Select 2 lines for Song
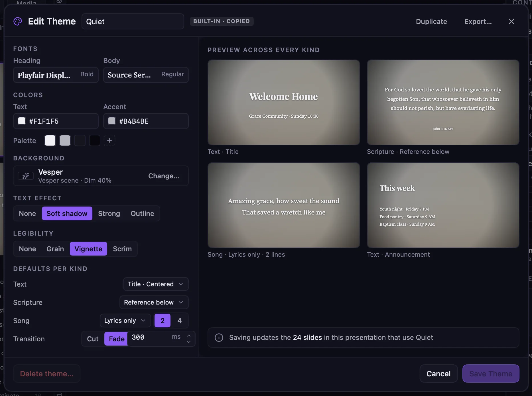 [x=163, y=321]
